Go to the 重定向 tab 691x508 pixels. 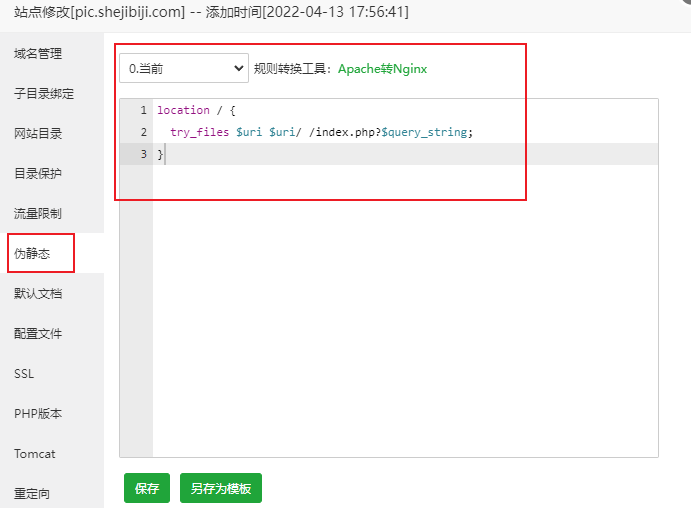tap(32, 493)
